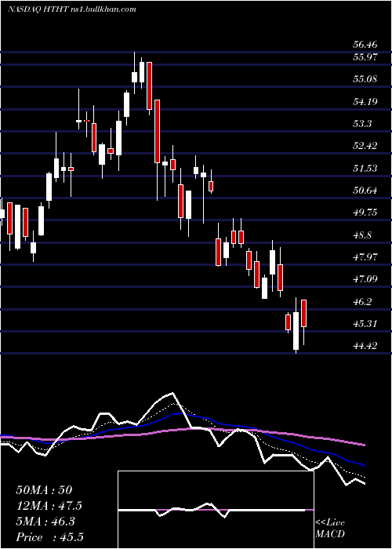
Task: Select the 49.75 price level label
Action: [x=365, y=213]
